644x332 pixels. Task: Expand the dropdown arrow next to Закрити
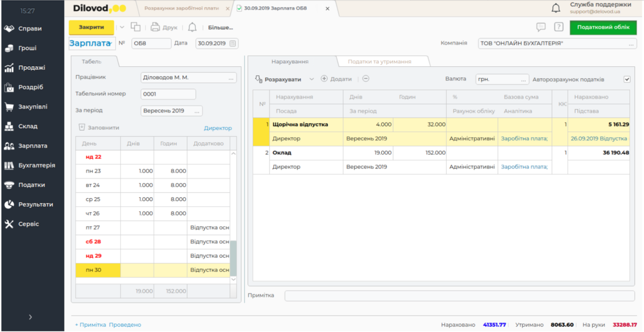(x=122, y=27)
